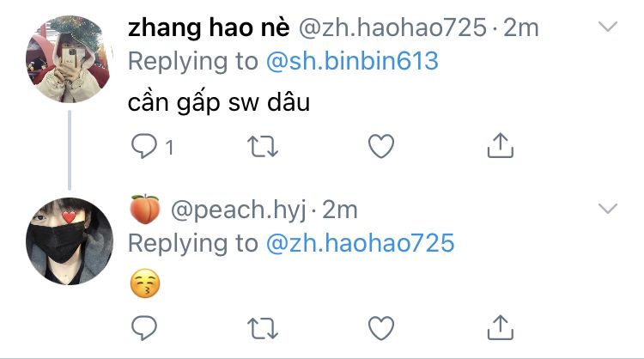View zhang hao nè's profile picture
This screenshot has width=644, height=359.
click(70, 58)
